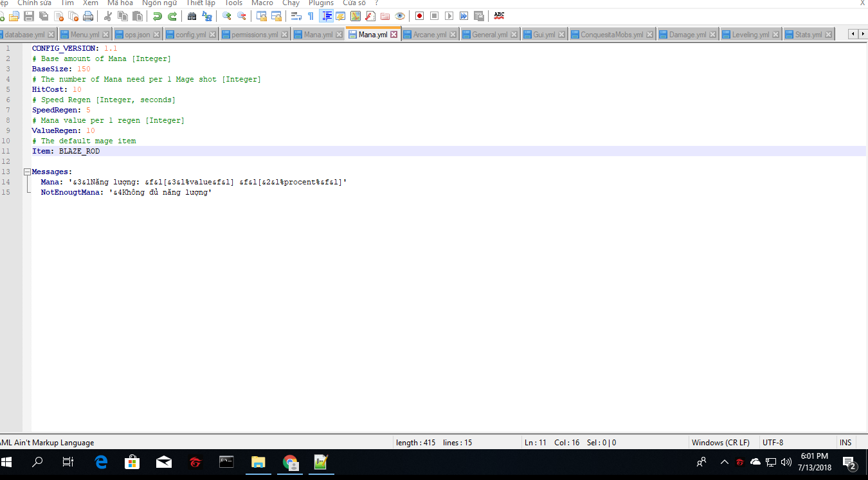Screen dimensions: 868x480
Task: Toggle show all characters pilcrow button
Action: [x=311, y=16]
